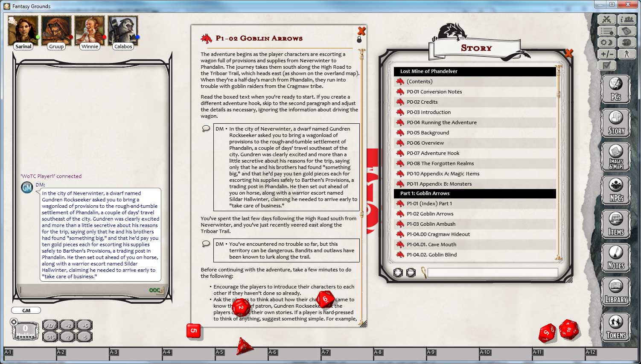
Task: Open the NPCs sidebar panel
Action: click(x=616, y=189)
